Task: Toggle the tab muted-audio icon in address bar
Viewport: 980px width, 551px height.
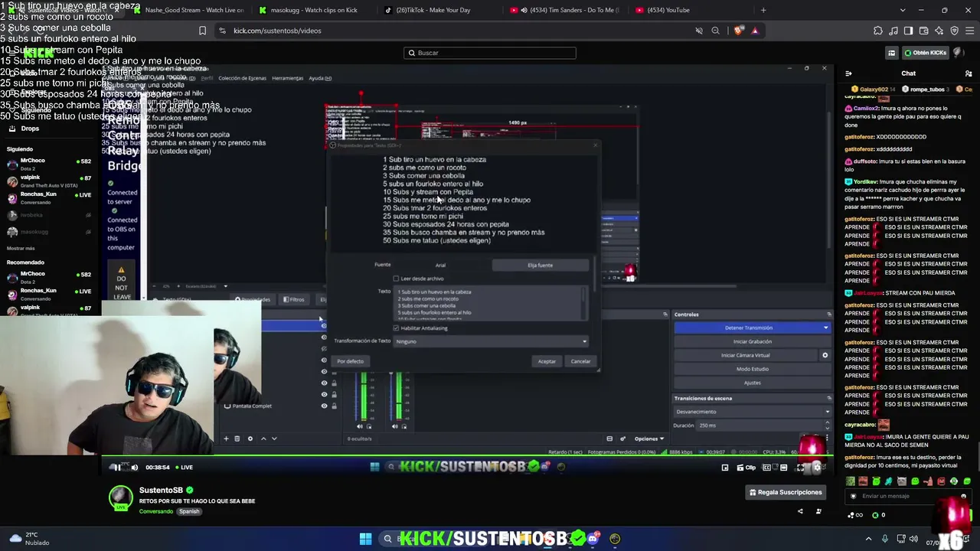Action: [x=698, y=31]
